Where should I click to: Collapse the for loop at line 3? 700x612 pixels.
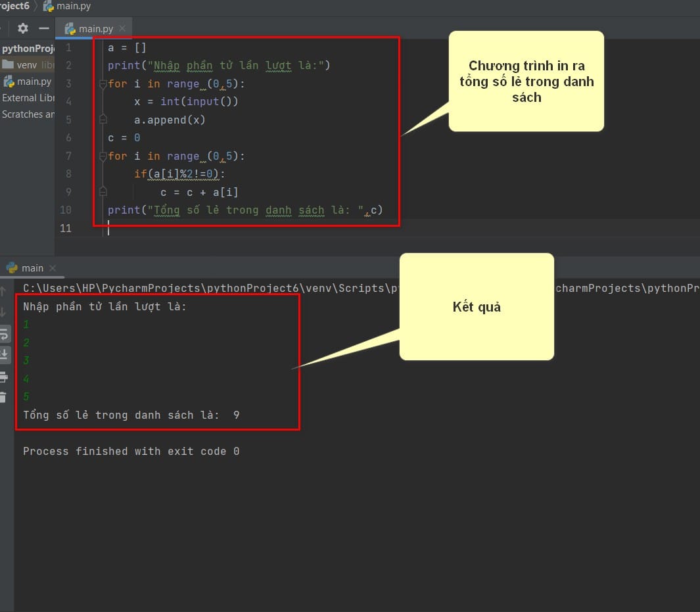click(103, 84)
